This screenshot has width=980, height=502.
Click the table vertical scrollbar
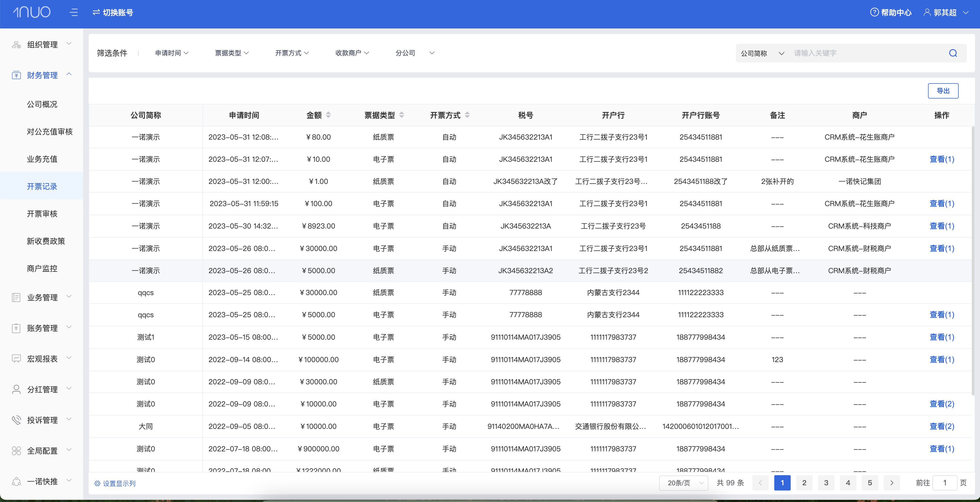973,261
